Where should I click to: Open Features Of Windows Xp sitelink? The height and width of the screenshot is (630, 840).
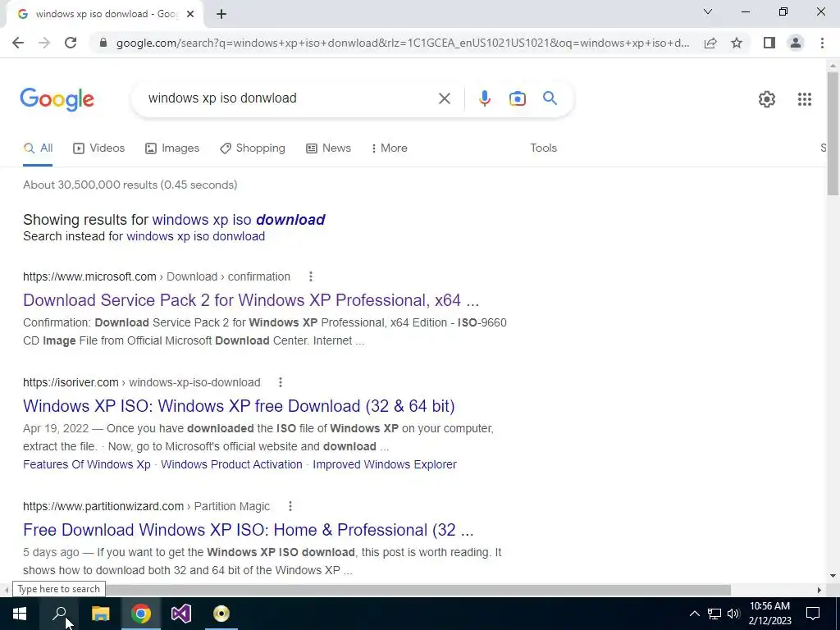[87, 464]
